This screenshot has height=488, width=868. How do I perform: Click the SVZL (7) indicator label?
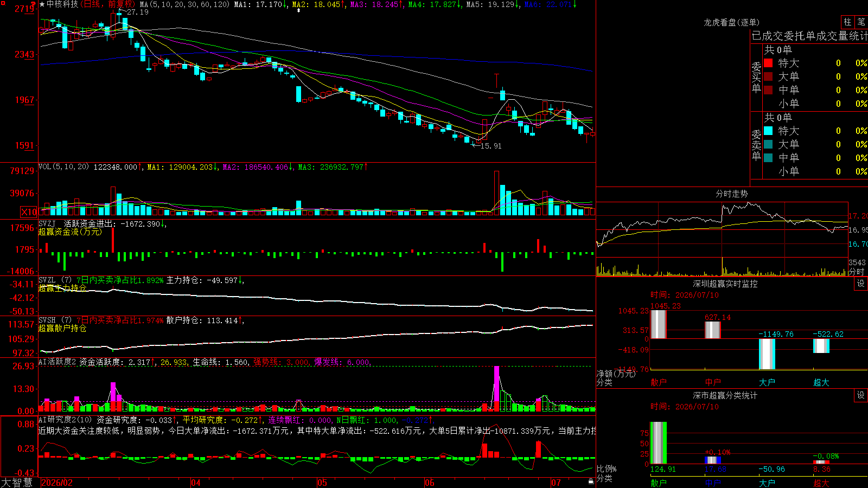coord(55,280)
